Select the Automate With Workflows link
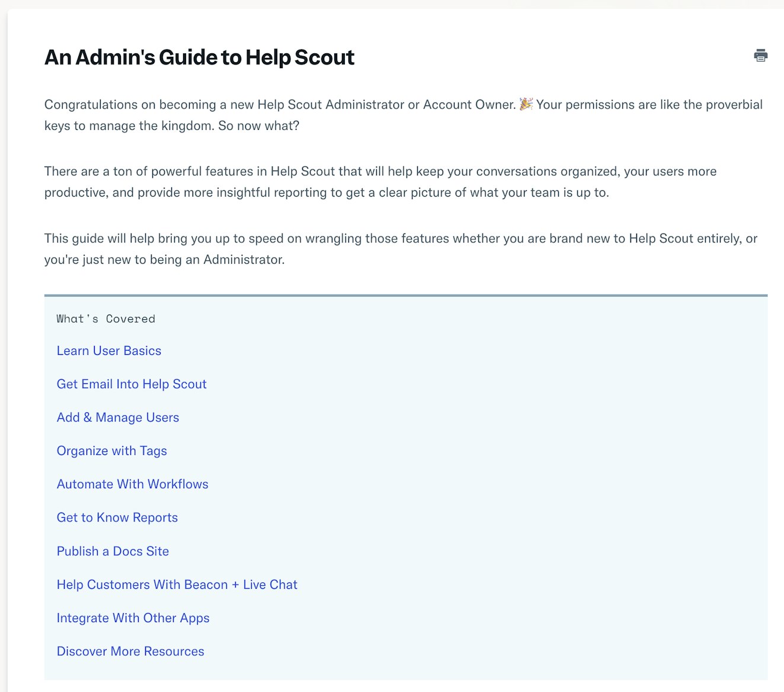Screen dimensions: 784x692 point(133,484)
